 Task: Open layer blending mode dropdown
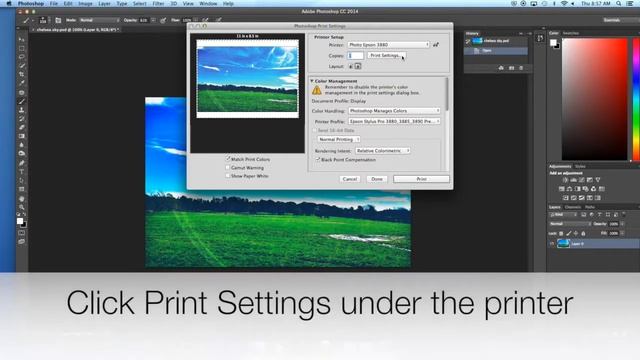coord(570,224)
